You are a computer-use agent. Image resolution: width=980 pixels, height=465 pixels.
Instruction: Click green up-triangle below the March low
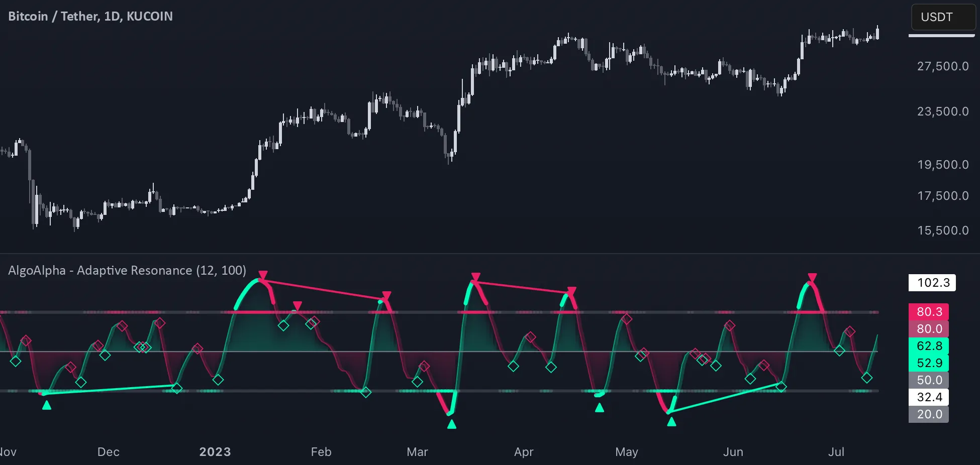tap(452, 425)
